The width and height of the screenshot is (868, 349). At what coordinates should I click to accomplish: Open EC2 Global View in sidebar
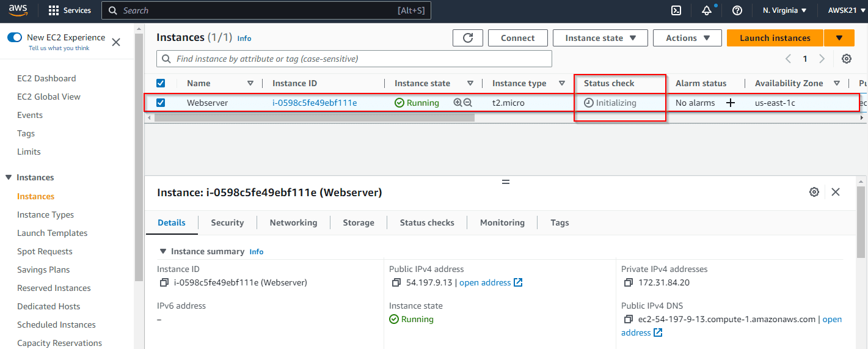point(49,97)
